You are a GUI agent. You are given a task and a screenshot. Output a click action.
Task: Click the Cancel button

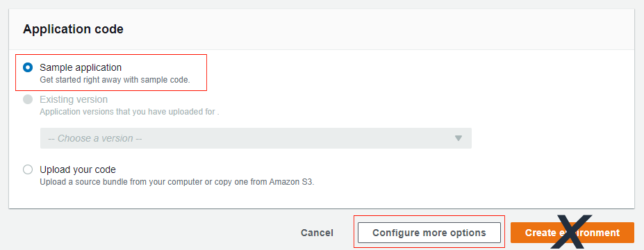point(317,233)
